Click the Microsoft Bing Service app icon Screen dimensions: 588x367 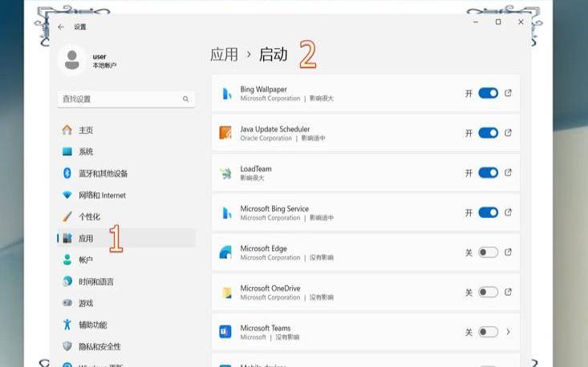point(225,212)
